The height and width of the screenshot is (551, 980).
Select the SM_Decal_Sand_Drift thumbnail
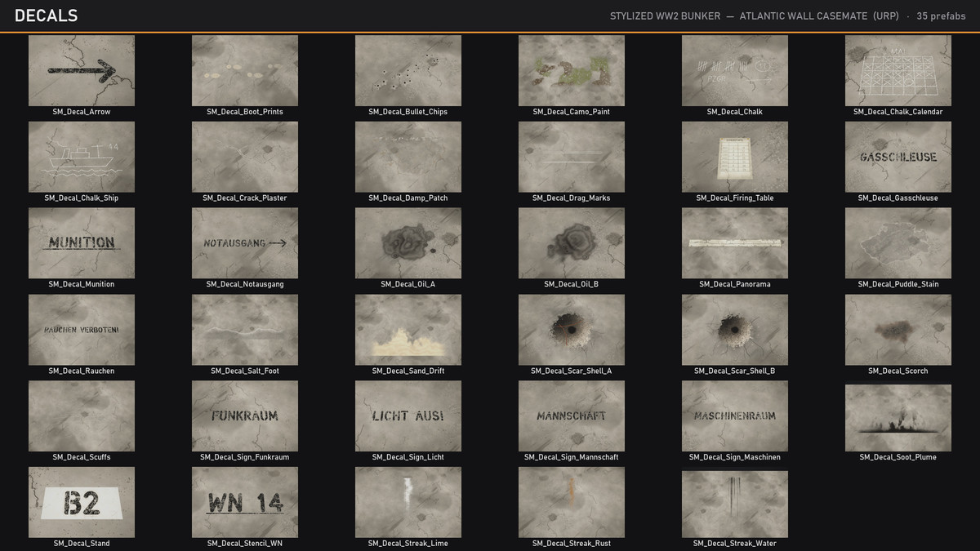[x=408, y=330]
